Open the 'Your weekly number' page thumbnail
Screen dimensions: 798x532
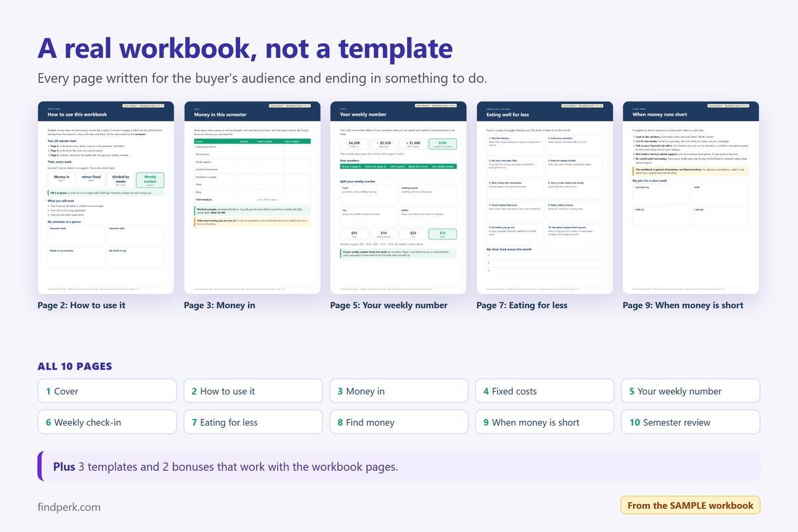398,198
